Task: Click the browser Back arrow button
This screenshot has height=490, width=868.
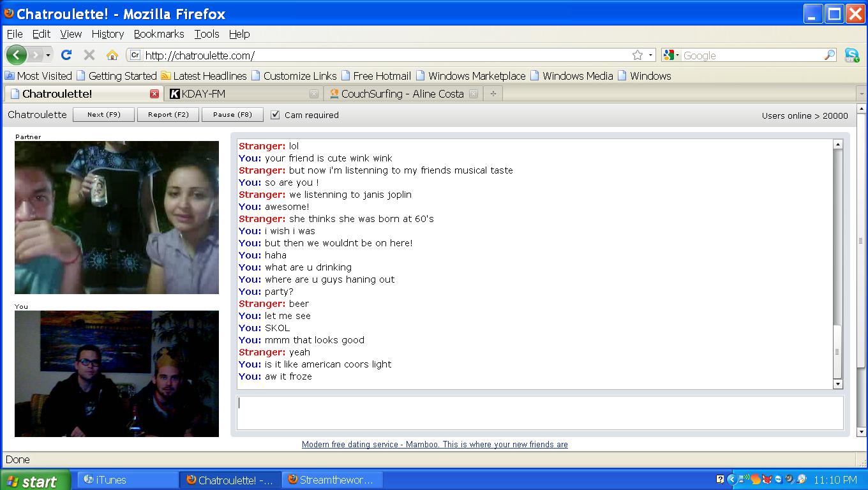Action: pos(16,55)
